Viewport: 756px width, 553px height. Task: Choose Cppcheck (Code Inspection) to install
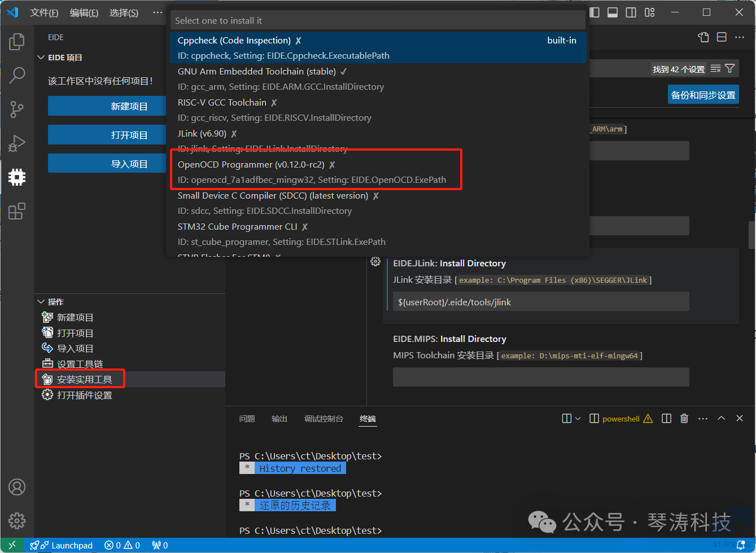[378, 48]
